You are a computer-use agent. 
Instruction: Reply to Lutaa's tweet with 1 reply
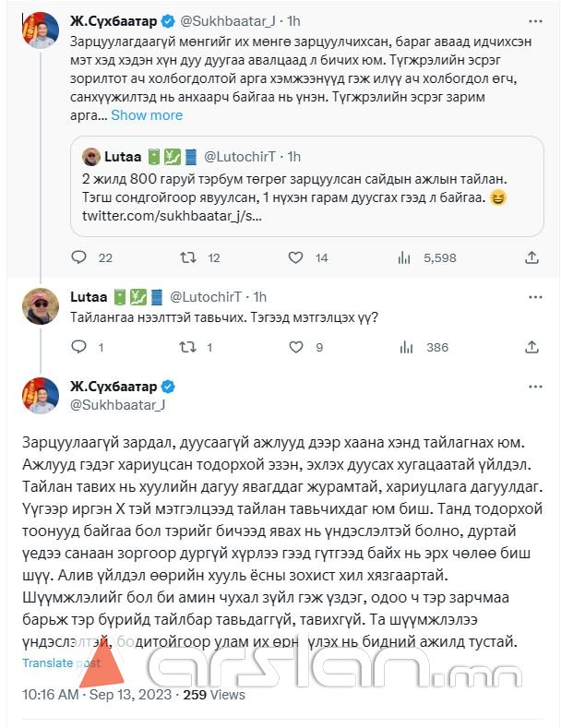point(78,348)
